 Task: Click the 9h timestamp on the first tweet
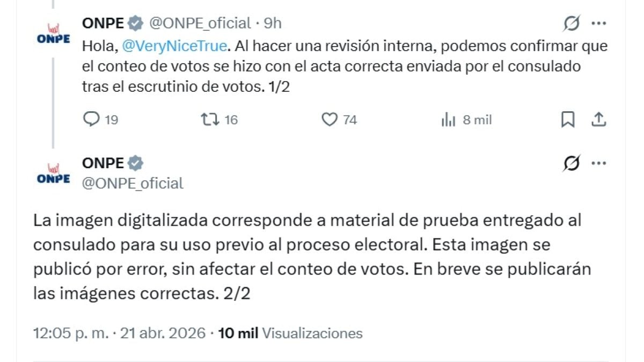pyautogui.click(x=272, y=23)
